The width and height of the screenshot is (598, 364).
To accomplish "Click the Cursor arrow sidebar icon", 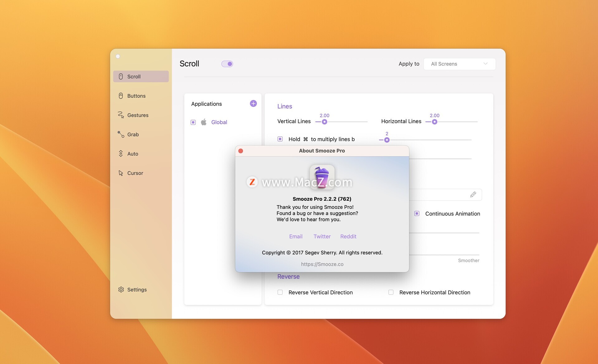I will (121, 173).
